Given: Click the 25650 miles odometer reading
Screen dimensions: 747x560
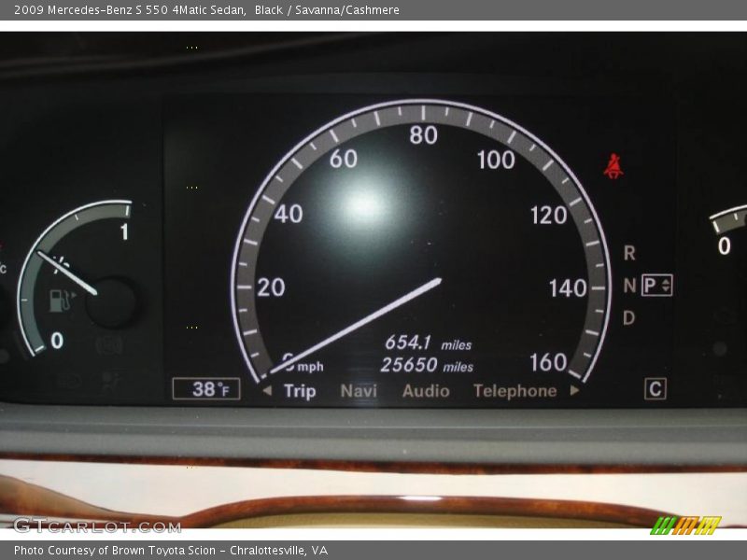Looking at the screenshot, I should (x=427, y=365).
